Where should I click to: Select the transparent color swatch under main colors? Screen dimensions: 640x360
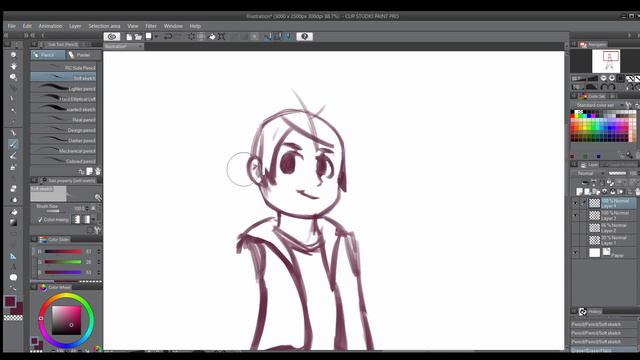[13, 318]
